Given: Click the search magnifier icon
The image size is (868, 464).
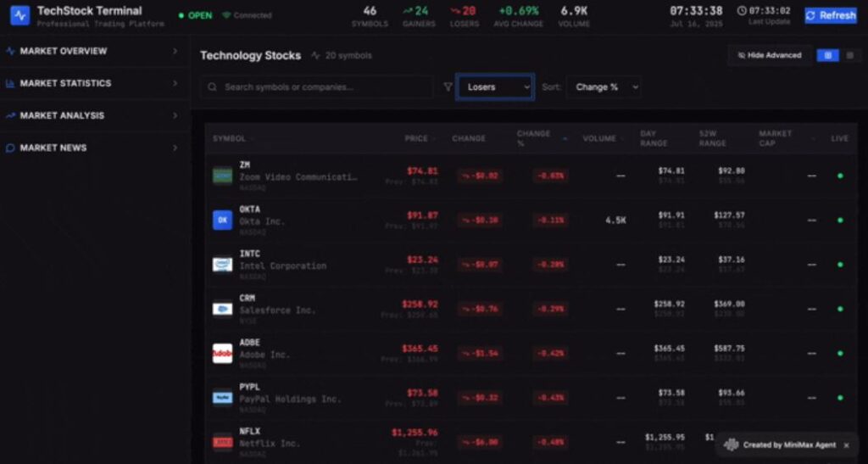Looking at the screenshot, I should point(212,87).
